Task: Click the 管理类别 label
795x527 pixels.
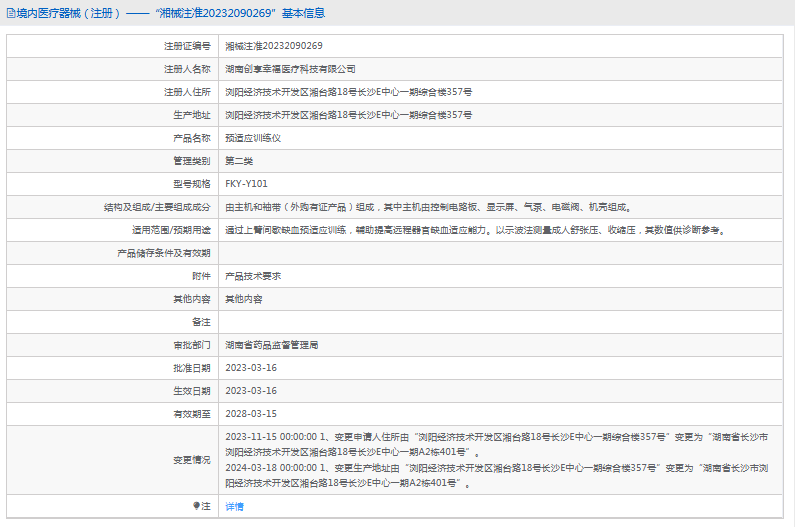Action: point(192,161)
